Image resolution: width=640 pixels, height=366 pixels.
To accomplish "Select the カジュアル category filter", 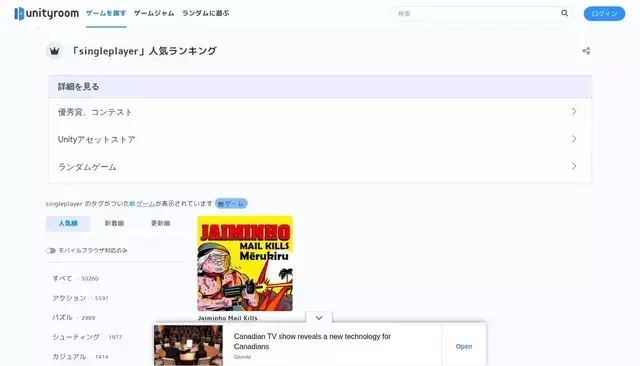I will (x=80, y=357).
